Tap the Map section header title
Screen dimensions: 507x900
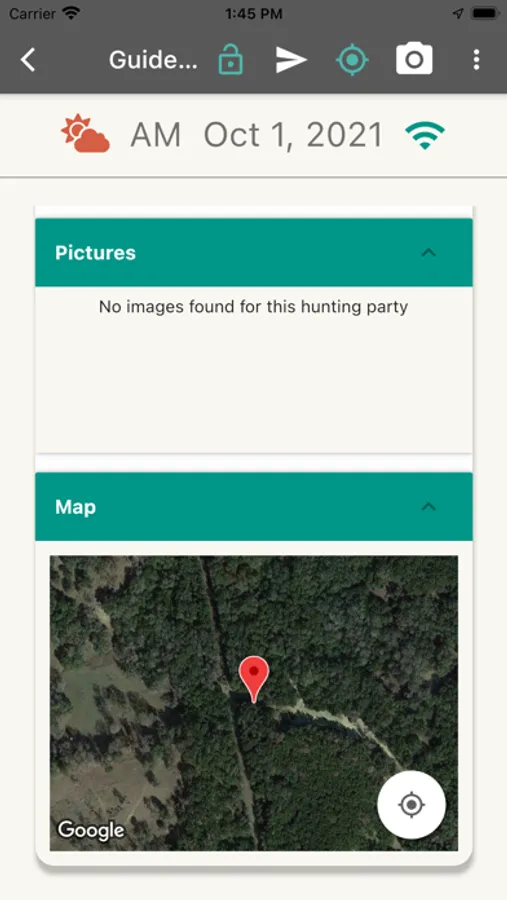(75, 507)
